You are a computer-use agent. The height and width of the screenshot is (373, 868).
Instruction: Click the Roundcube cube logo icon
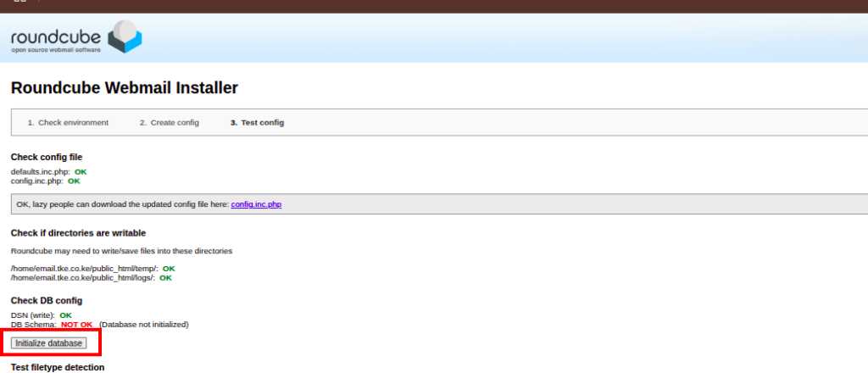[x=125, y=37]
